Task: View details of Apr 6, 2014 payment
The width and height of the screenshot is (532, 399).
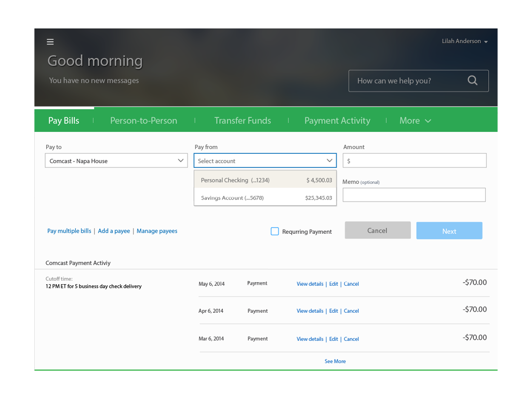Action: pos(310,311)
